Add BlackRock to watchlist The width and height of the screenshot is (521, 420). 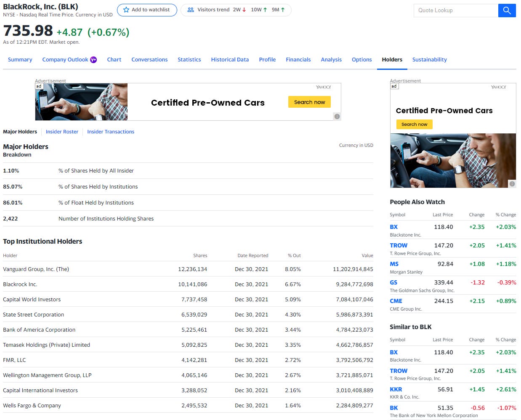(x=147, y=10)
